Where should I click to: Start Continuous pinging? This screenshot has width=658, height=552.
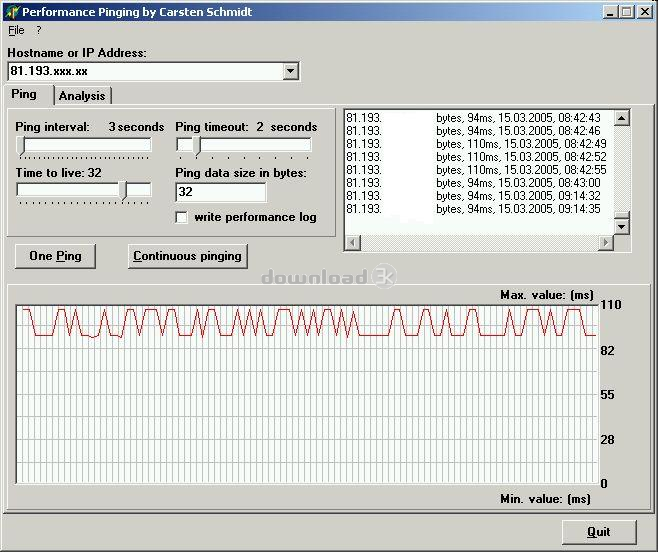pyautogui.click(x=188, y=256)
